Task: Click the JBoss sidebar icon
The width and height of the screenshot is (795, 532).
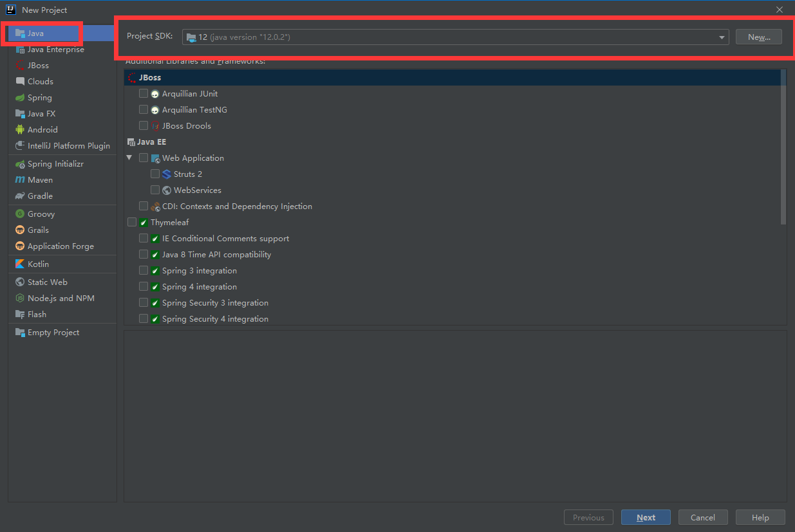Action: click(x=20, y=66)
